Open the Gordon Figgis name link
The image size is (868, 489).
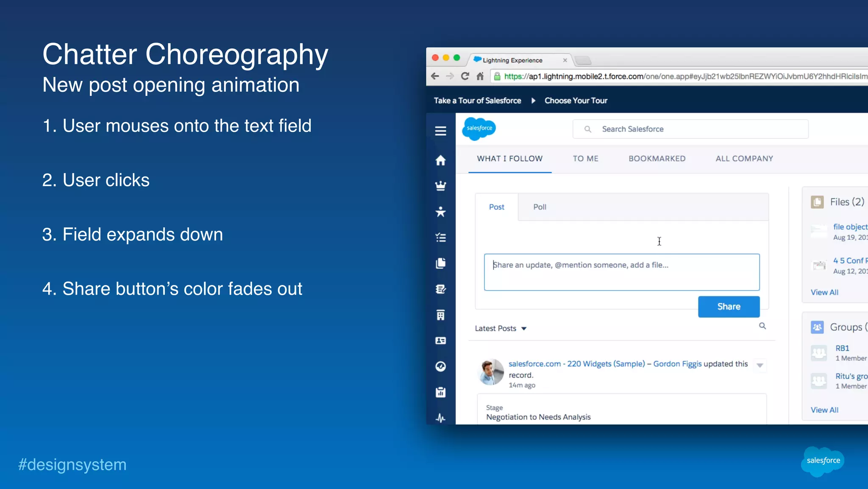tap(677, 364)
